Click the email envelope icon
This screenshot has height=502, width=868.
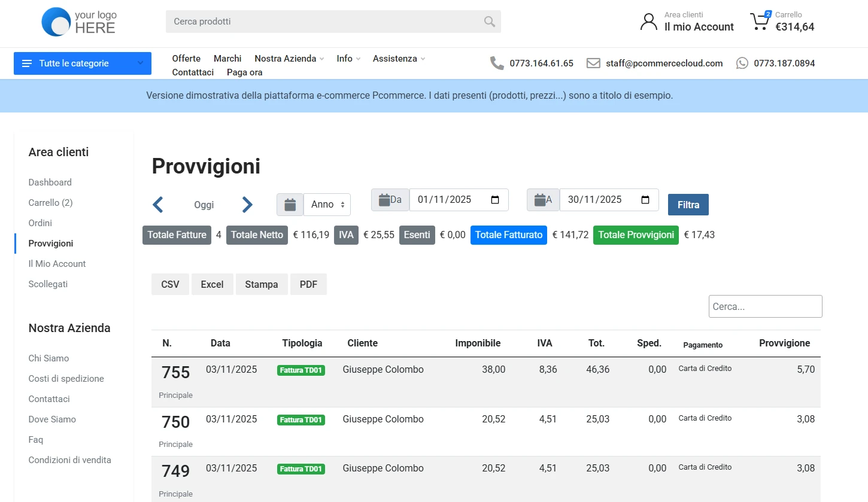pos(593,63)
